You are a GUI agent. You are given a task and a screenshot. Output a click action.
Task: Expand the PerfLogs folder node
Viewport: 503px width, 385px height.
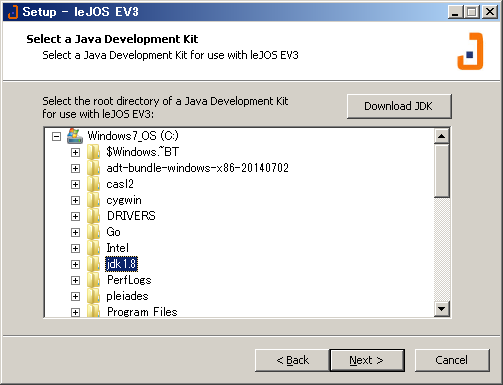(75, 280)
